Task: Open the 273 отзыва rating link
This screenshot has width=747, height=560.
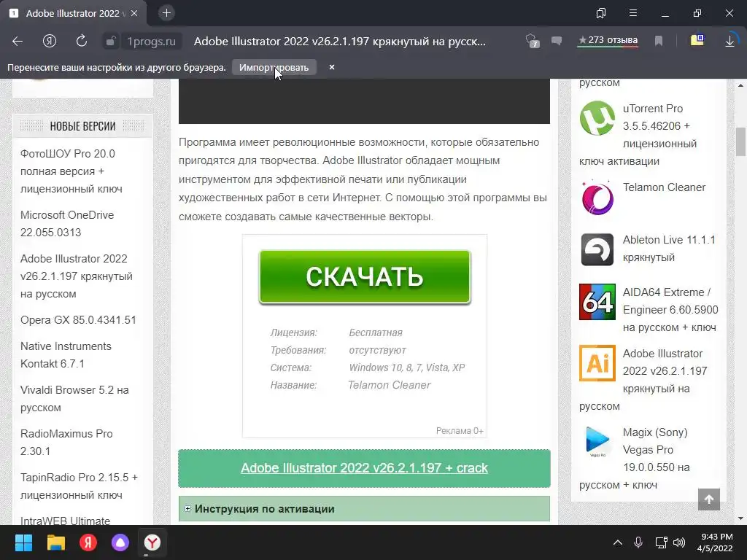Action: coord(608,41)
